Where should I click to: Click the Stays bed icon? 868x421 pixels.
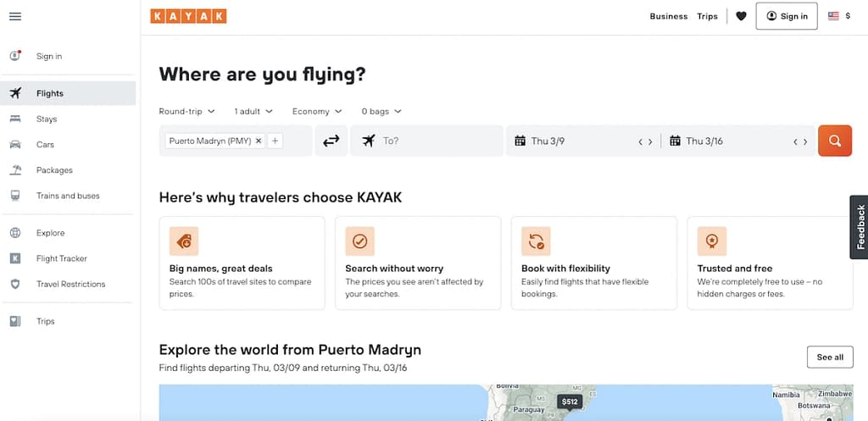tap(15, 119)
